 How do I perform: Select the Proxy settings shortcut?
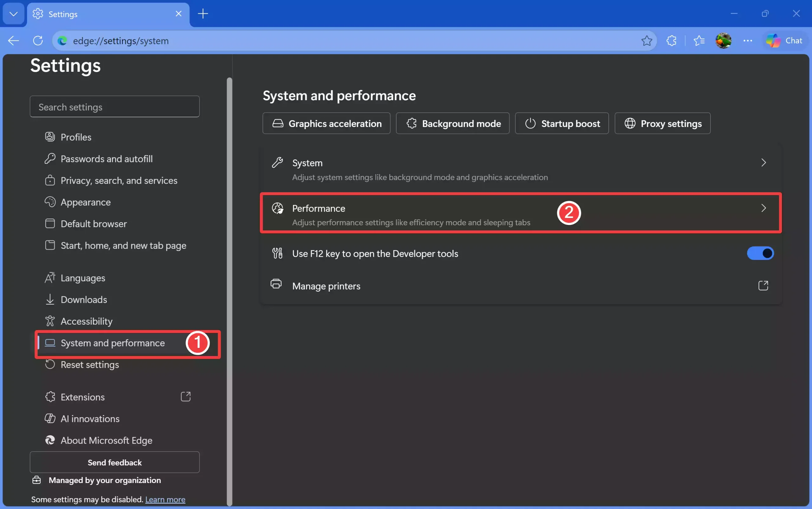point(662,123)
